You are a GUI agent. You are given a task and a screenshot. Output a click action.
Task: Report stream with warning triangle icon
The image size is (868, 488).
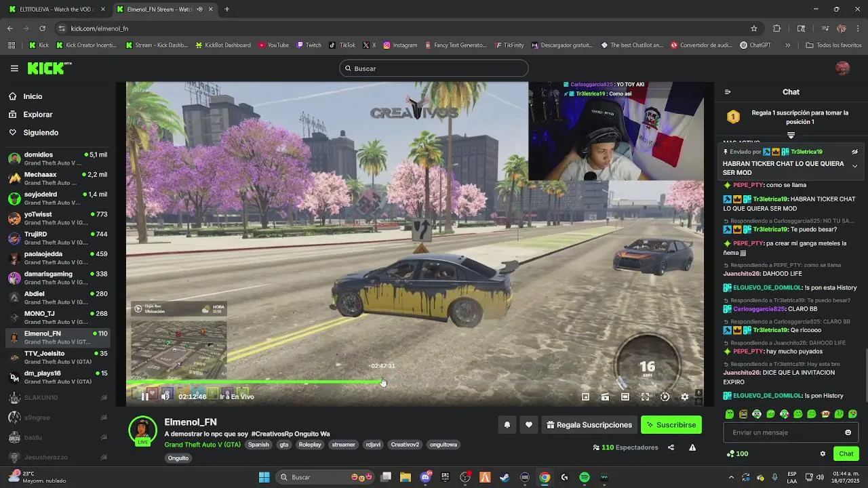692,447
